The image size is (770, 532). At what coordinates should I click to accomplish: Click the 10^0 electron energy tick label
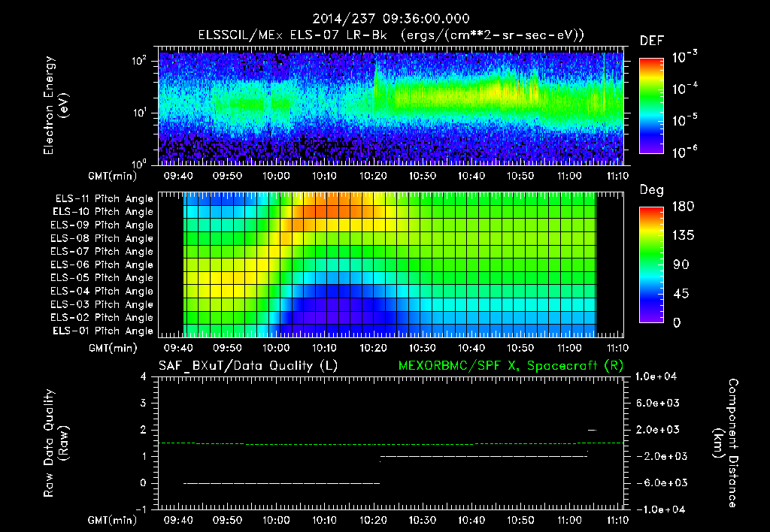point(139,163)
